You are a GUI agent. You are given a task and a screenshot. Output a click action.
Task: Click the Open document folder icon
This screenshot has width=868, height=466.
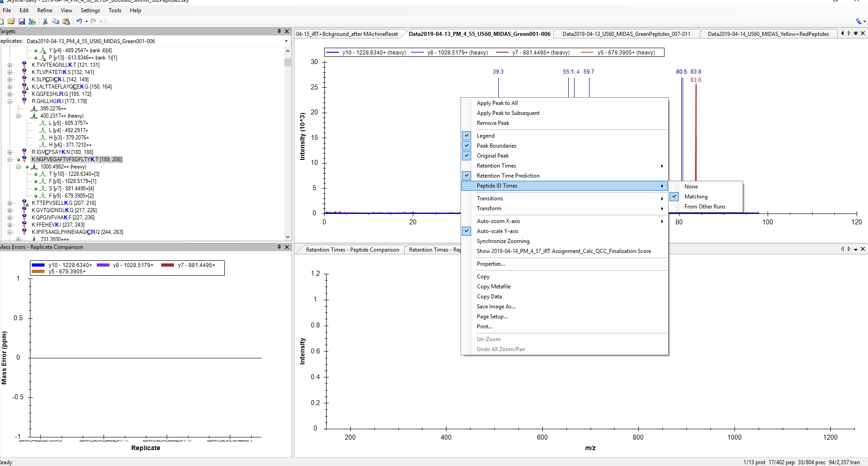coord(11,21)
